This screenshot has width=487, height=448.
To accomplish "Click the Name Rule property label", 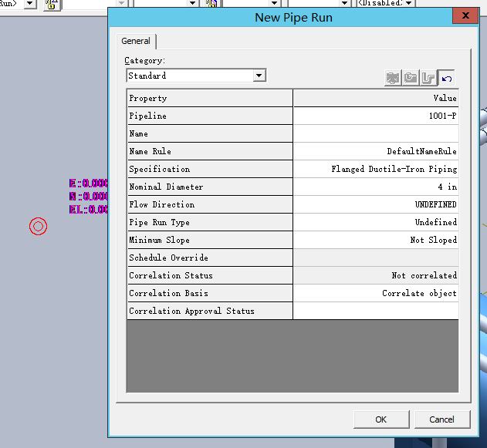I will (x=210, y=151).
